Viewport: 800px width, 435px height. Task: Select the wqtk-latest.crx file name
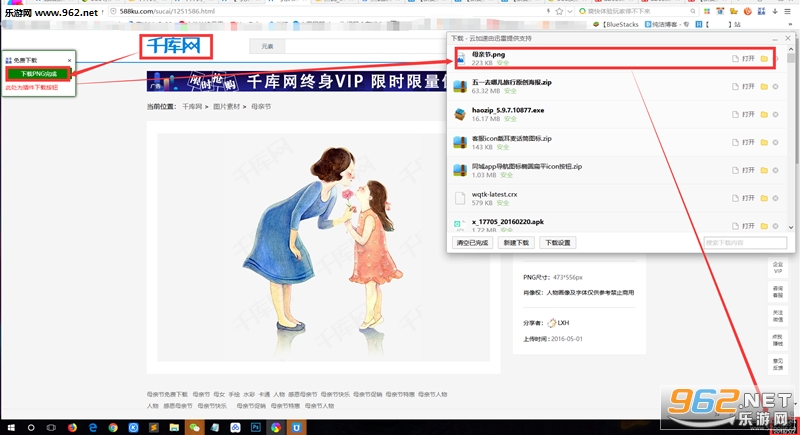tap(494, 194)
